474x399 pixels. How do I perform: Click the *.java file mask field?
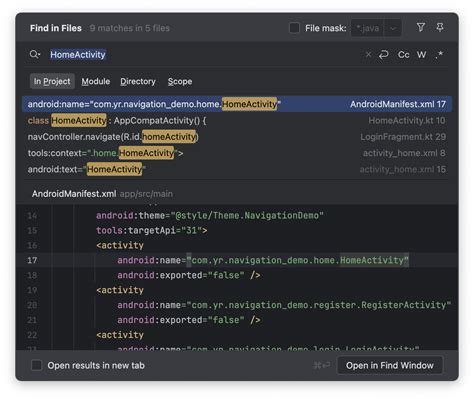point(368,28)
